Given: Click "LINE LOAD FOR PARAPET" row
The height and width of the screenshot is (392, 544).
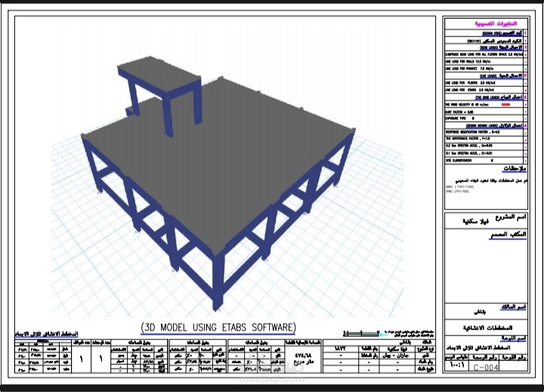Looking at the screenshot, I should [x=484, y=69].
